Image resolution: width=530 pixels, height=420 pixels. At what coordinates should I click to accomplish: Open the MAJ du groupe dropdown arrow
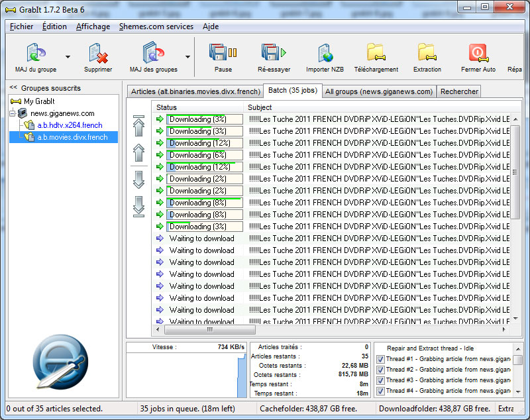coord(68,57)
